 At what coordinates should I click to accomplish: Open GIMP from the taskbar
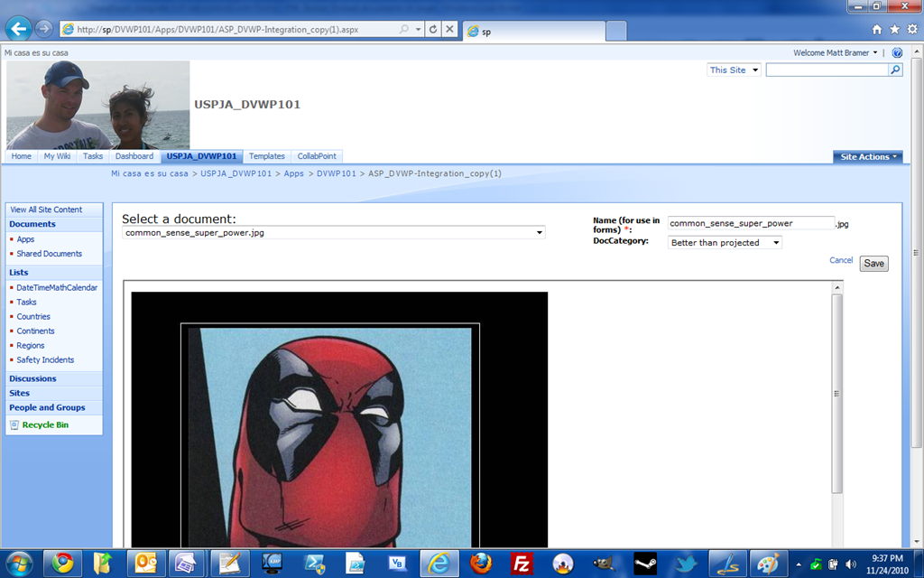click(604, 564)
